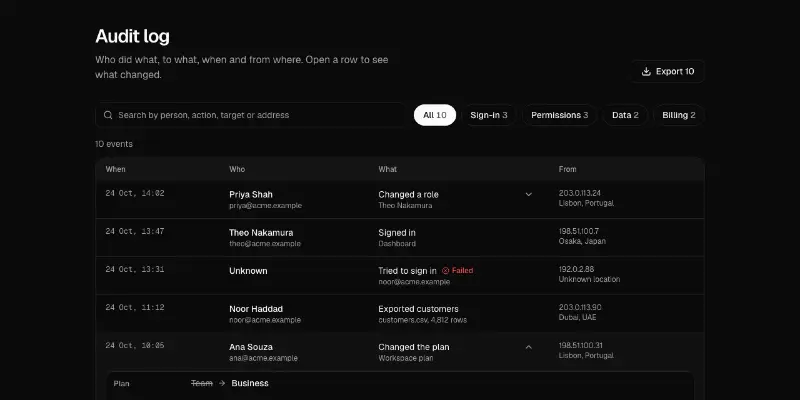This screenshot has height=400, width=800.
Task: Click the When column header
Action: pos(115,169)
